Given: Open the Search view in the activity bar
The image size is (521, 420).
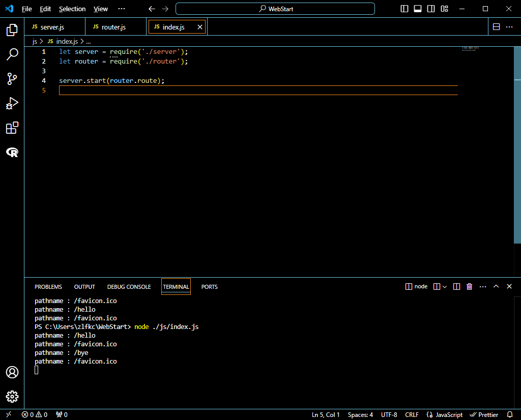Looking at the screenshot, I should pyautogui.click(x=12, y=54).
